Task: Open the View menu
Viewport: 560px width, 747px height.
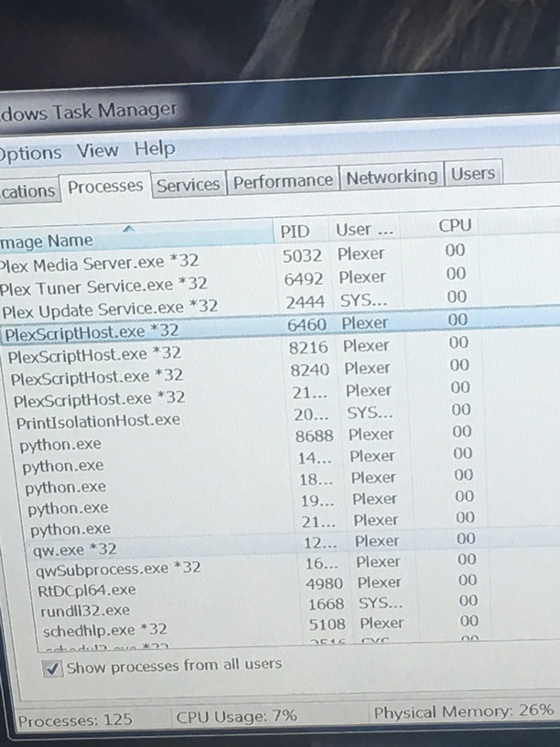Action: pyautogui.click(x=98, y=151)
